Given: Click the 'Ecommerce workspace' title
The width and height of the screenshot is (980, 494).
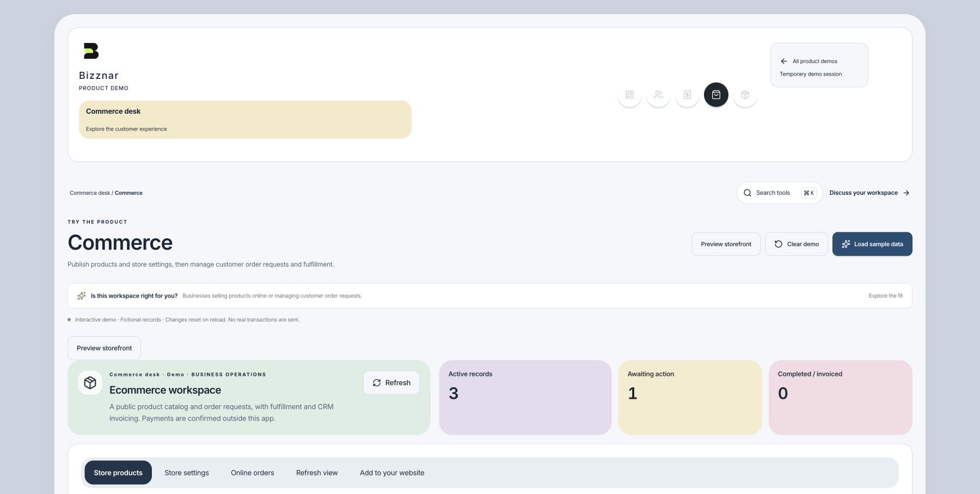Looking at the screenshot, I should (x=165, y=390).
